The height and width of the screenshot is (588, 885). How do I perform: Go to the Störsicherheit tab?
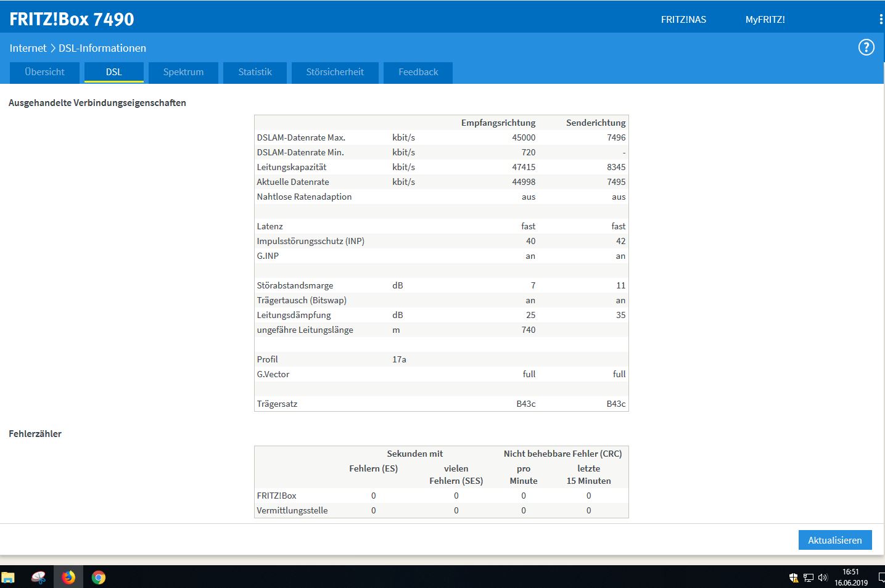335,72
